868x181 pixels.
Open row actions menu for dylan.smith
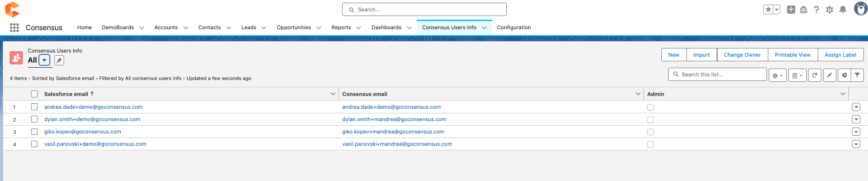point(856,120)
